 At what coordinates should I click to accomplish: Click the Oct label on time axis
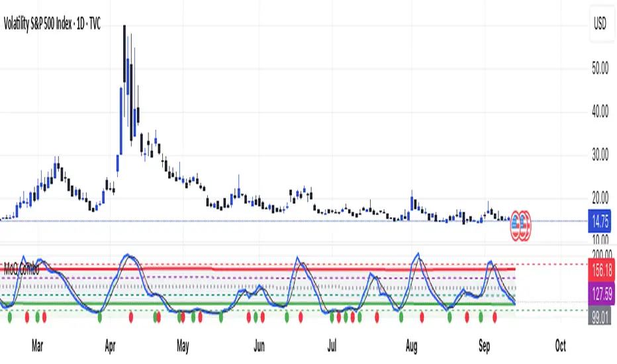[560, 346]
